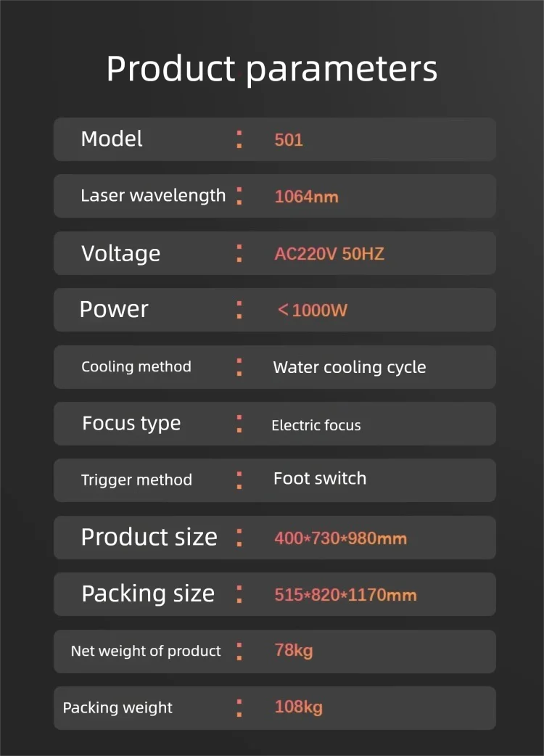Viewport: 544px width, 756px height.
Task: Click the model value 501
Action: click(x=289, y=140)
